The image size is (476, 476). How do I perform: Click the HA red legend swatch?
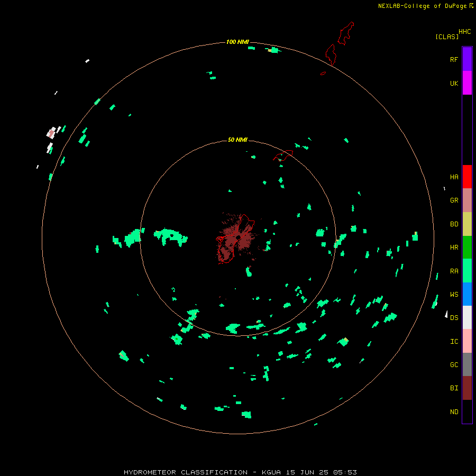(x=467, y=177)
